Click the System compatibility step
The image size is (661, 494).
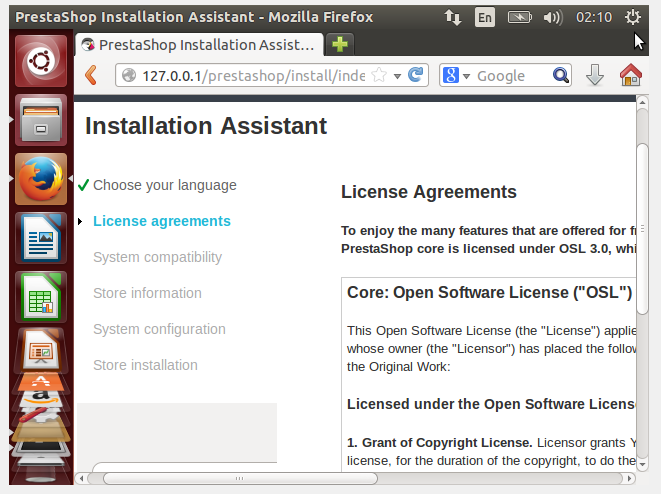(157, 257)
